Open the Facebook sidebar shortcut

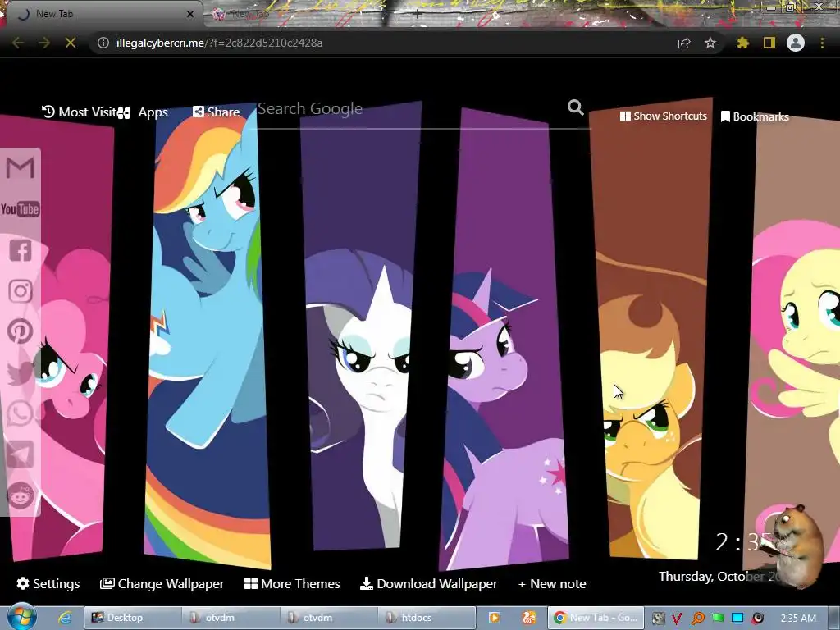(21, 250)
